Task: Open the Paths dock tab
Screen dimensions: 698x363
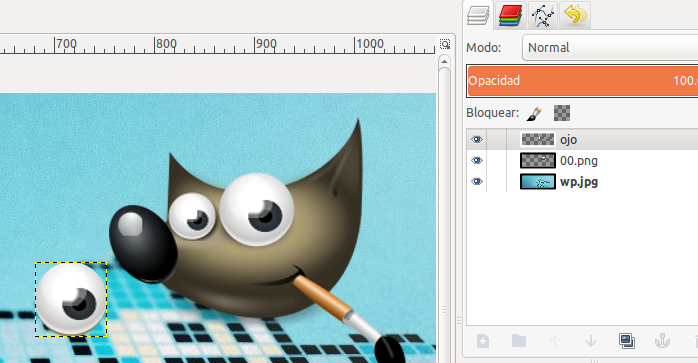Action: (543, 15)
